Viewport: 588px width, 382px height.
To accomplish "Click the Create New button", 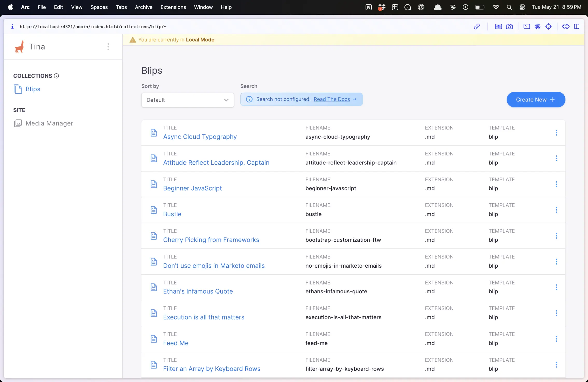I will 536,100.
